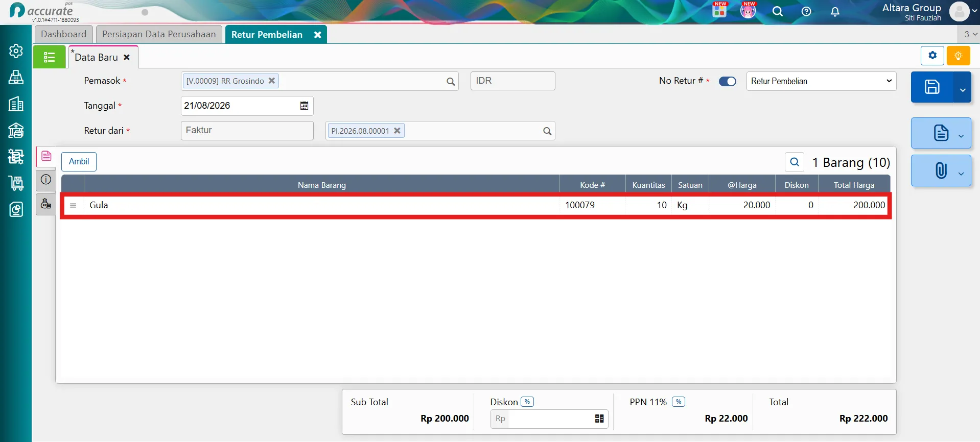Switch to the Dashboard tab

pos(63,34)
